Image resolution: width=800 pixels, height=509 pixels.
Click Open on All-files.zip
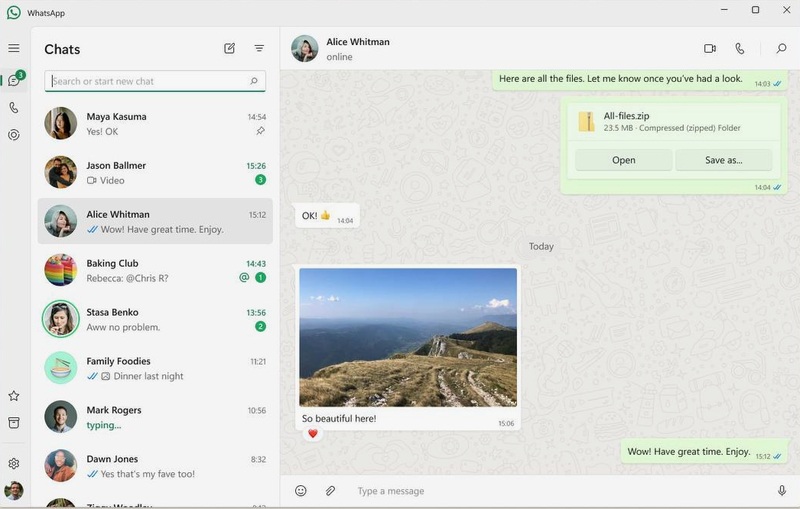click(623, 160)
